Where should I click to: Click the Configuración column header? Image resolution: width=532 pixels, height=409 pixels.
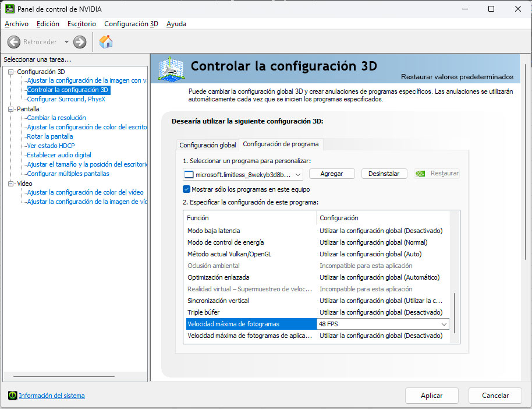pos(382,218)
